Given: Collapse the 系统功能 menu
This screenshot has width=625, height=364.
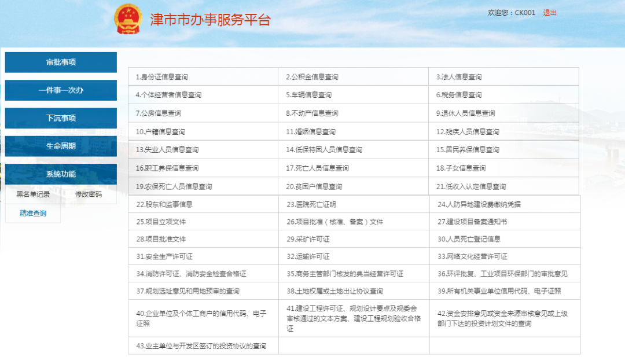Looking at the screenshot, I should point(61,174).
